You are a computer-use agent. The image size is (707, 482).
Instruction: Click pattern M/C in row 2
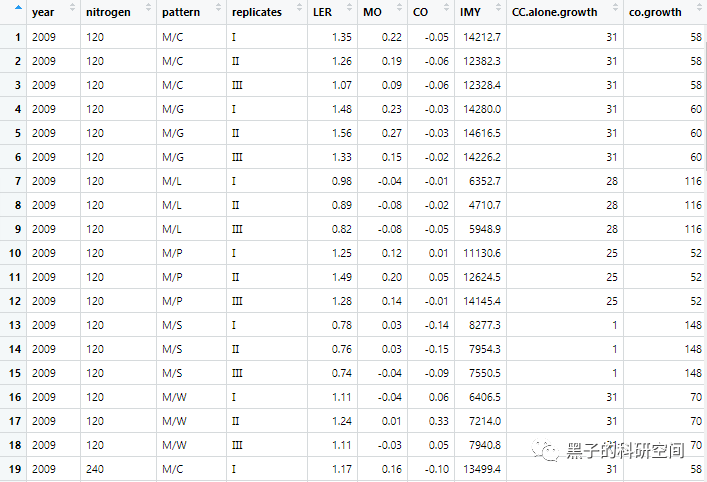tap(173, 61)
